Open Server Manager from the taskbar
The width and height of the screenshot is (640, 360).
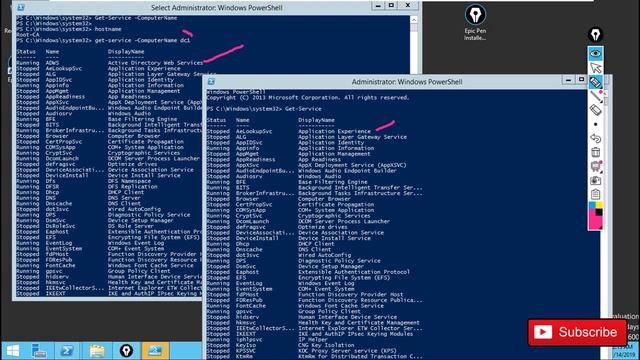[x=39, y=351]
